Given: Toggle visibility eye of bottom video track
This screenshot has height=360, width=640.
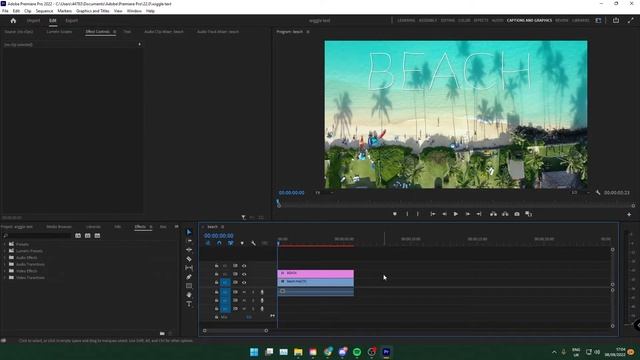Looking at the screenshot, I should coord(244,282).
